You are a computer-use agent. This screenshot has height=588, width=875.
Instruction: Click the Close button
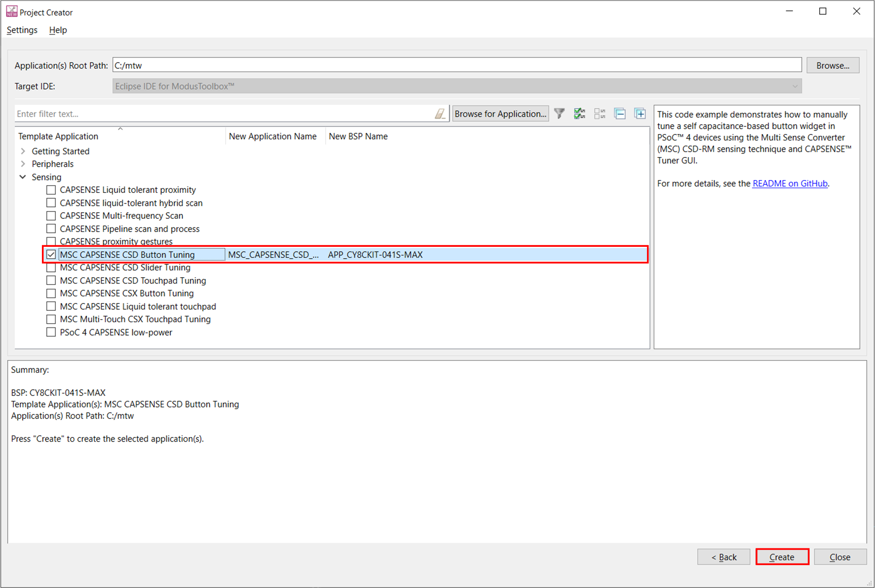point(840,557)
